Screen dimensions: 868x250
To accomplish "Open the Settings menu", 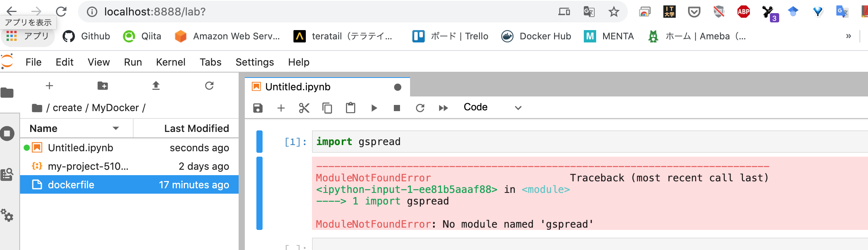I will point(254,62).
